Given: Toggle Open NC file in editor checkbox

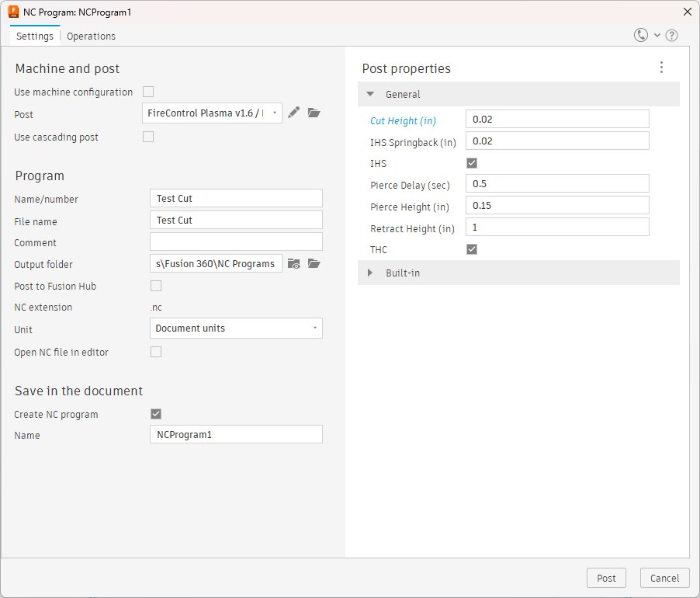Looking at the screenshot, I should click(156, 352).
